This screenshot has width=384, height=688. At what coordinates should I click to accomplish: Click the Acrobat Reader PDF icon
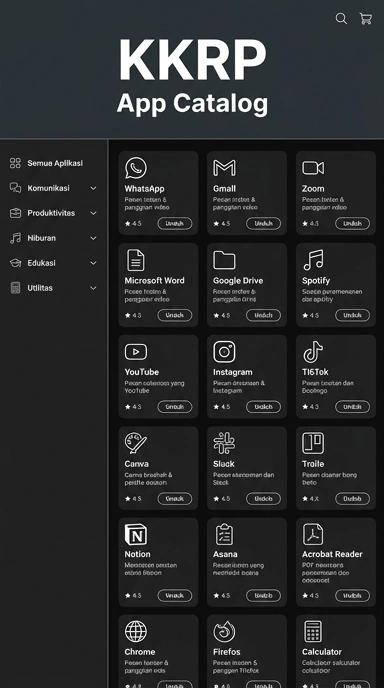(313, 534)
